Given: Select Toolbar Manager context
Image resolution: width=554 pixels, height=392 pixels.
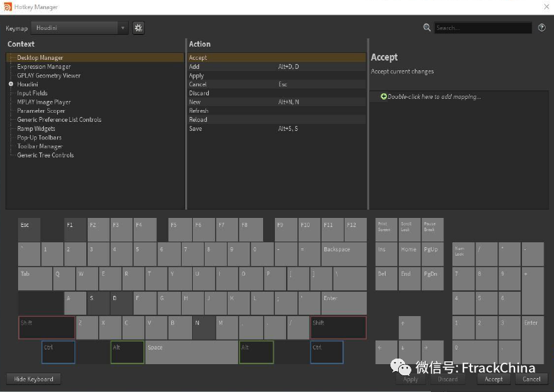Looking at the screenshot, I should pyautogui.click(x=40, y=146).
